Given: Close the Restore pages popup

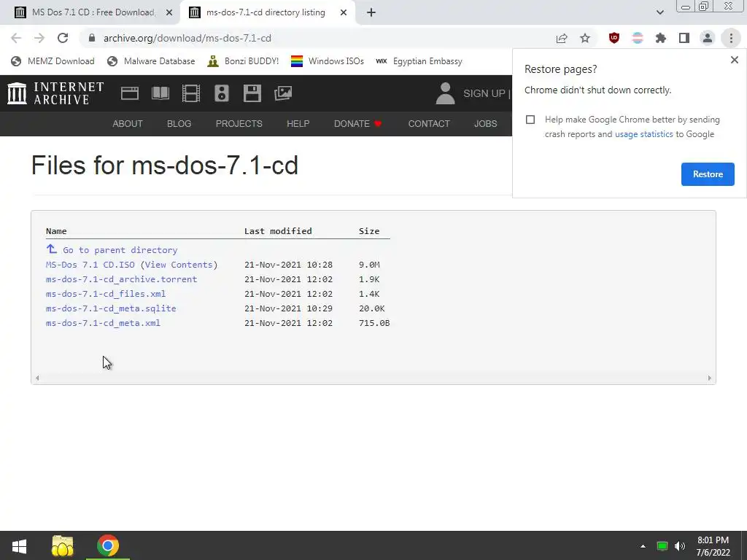Looking at the screenshot, I should coord(735,60).
